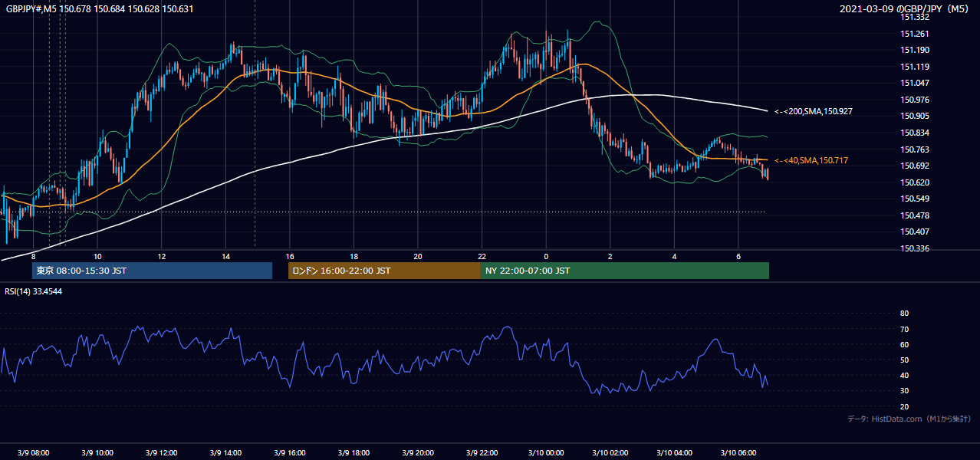Click price axis label 150.905

pyautogui.click(x=915, y=117)
